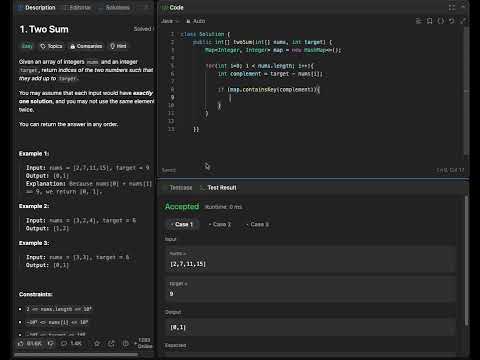Click the code editor vertical scrollbar
This screenshot has height=360, width=480.
466,90
